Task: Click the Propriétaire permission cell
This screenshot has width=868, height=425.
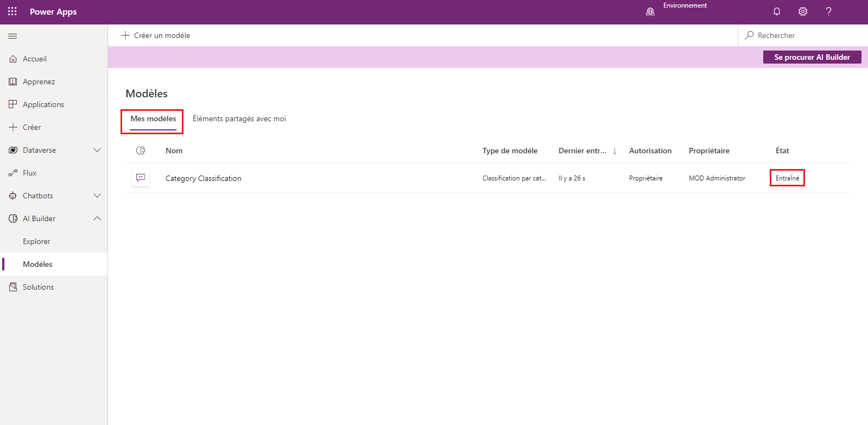Action: click(x=646, y=178)
